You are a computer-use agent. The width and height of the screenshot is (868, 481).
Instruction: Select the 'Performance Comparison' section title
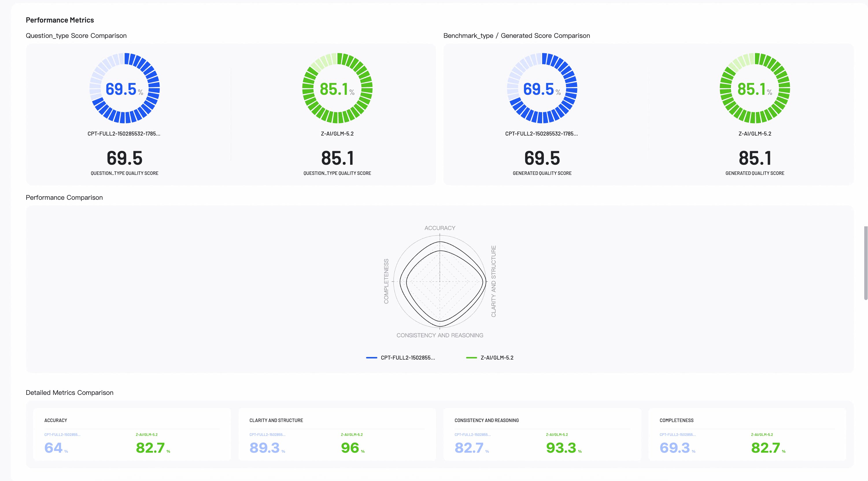click(x=64, y=197)
